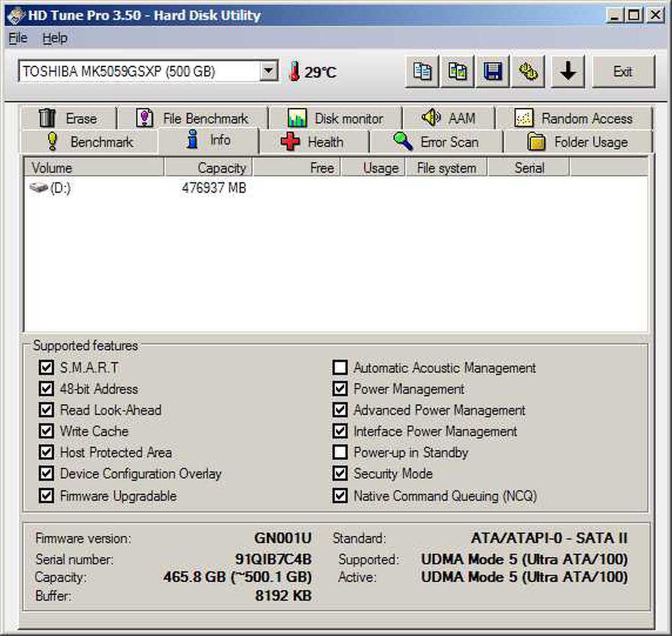Click the Benchmark tab lightbulb icon
Screen dimensions: 672x636
pos(52,142)
